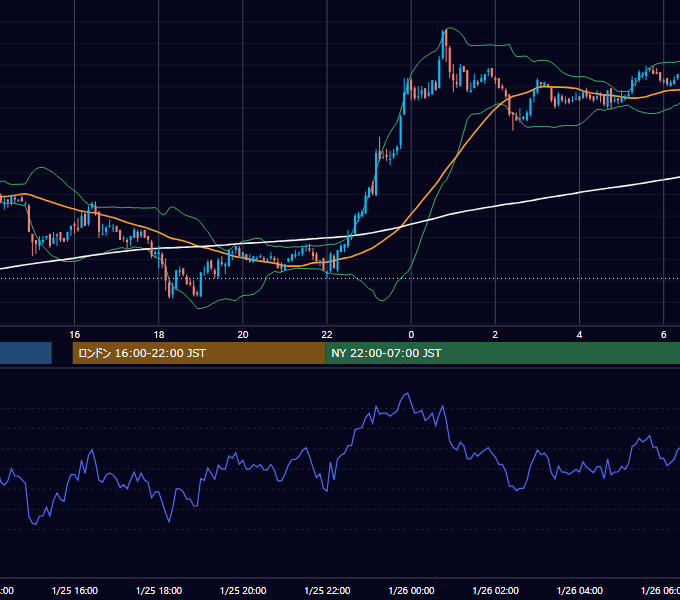Image resolution: width=680 pixels, height=600 pixels.
Task: Click the 0 hour label on price chart axis
Action: tap(411, 335)
